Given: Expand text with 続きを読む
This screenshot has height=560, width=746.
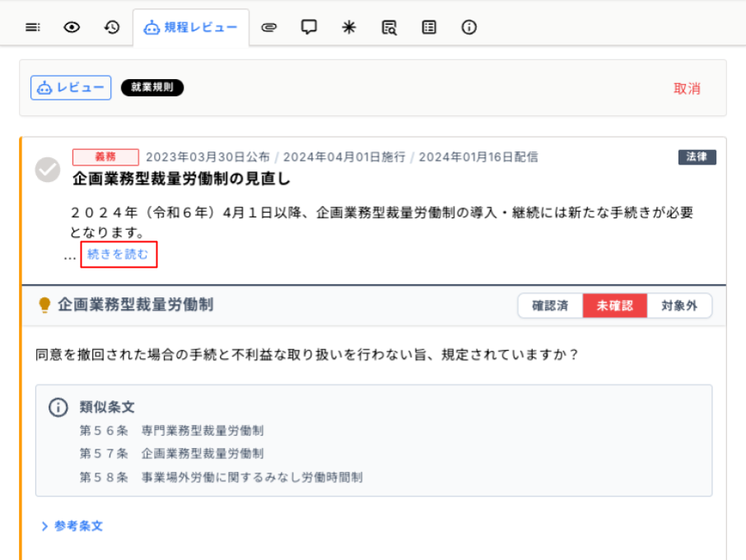Looking at the screenshot, I should [119, 255].
